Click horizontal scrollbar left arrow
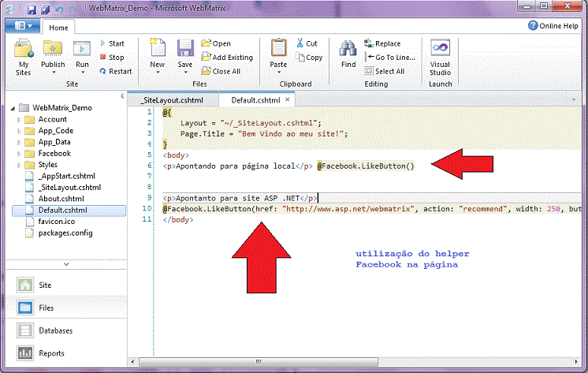The height and width of the screenshot is (373, 588). [x=132, y=362]
